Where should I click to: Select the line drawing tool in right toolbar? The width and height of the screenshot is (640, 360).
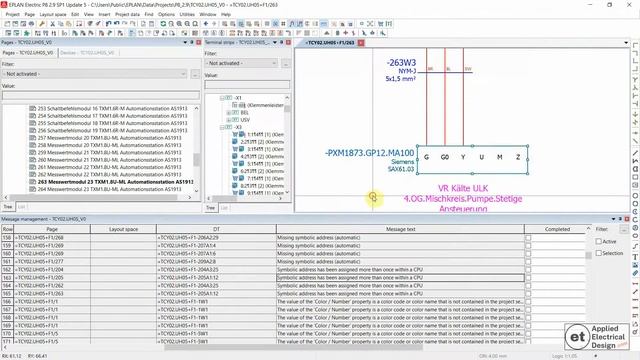pos(635,153)
